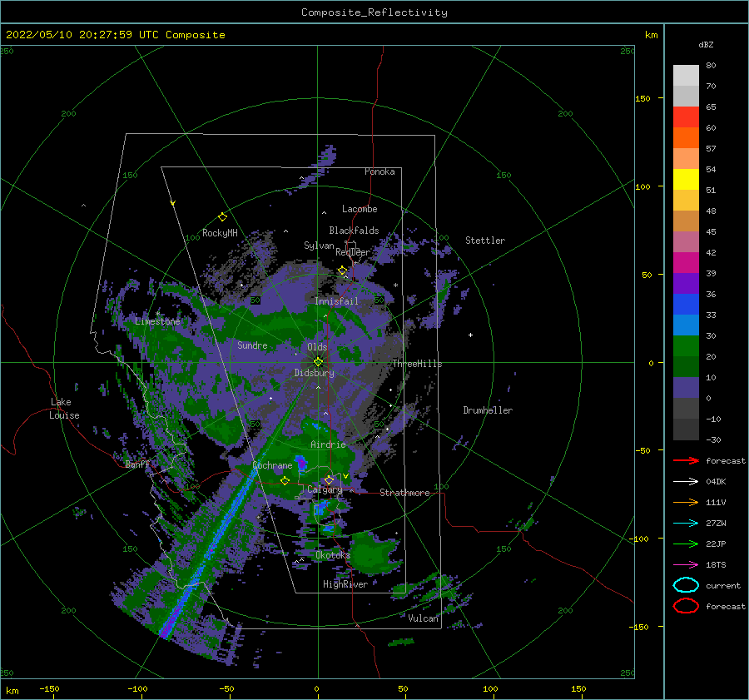Click the yellow diamond marker below Cochrane
Viewport: 749px width, 700px height.
tap(285, 480)
